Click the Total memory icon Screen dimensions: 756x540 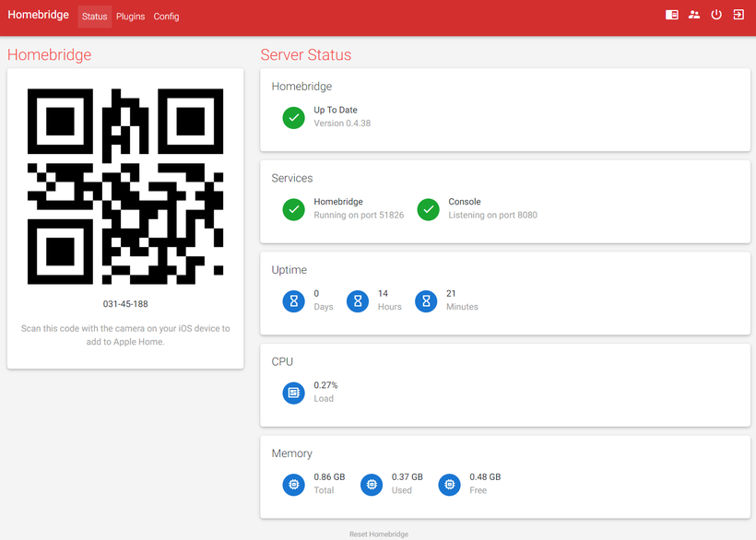(x=293, y=485)
